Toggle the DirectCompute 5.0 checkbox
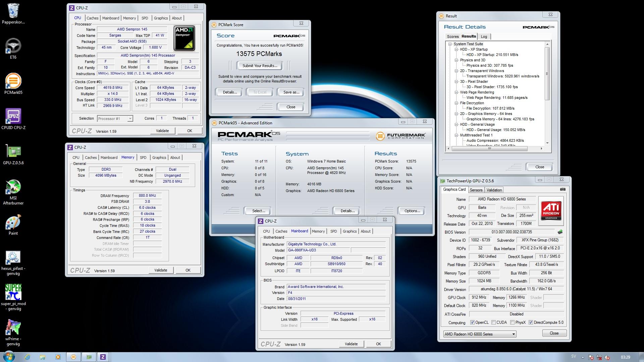644x362 pixels. pos(531,322)
